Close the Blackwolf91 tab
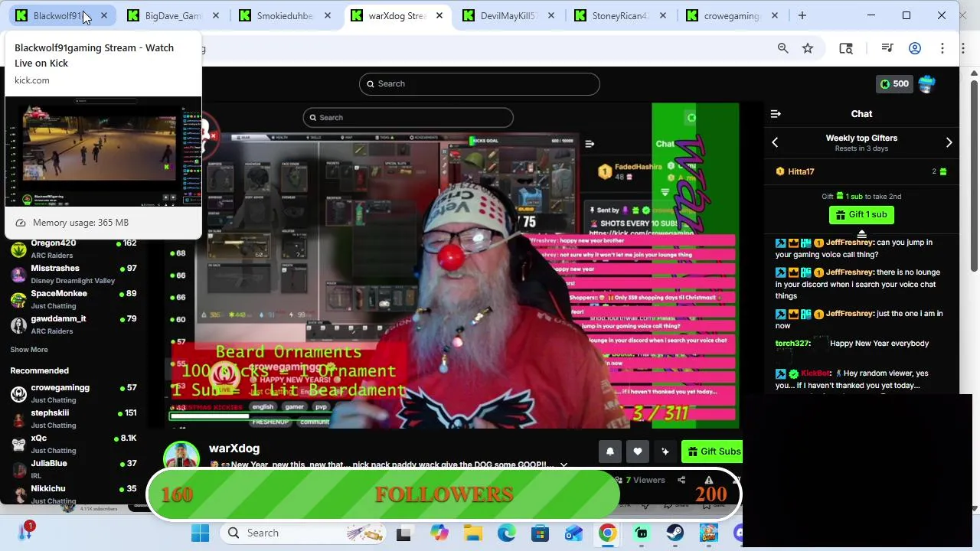The image size is (980, 551). click(x=104, y=15)
